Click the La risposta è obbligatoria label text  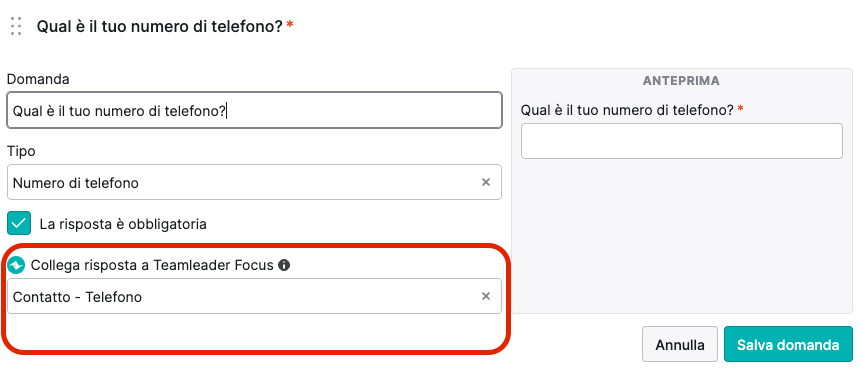tap(123, 224)
